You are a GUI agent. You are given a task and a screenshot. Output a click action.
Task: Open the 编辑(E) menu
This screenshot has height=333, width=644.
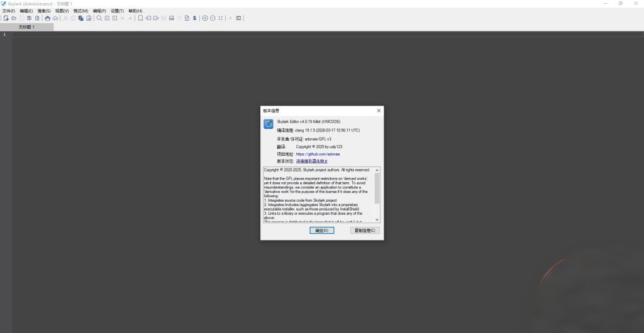tap(26, 11)
